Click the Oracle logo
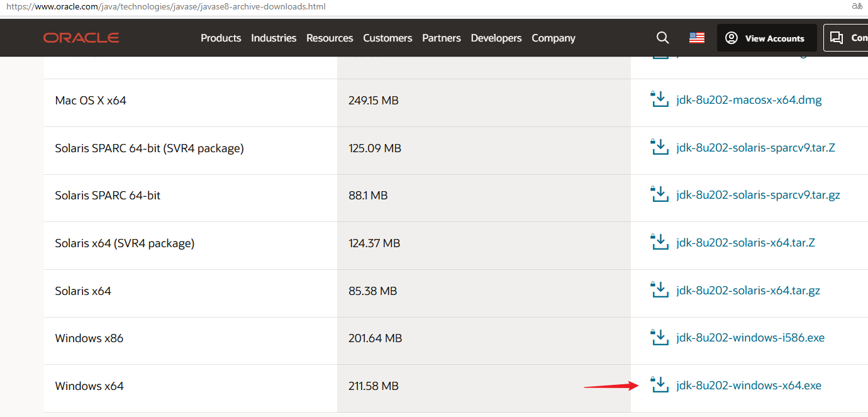 81,38
